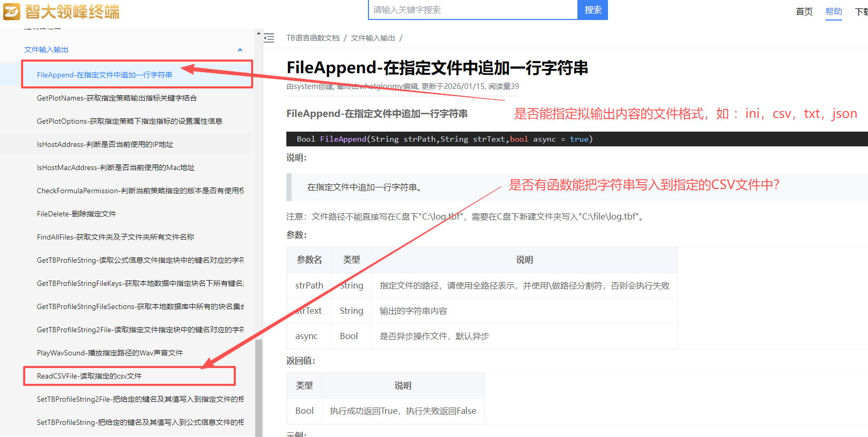Image resolution: width=868 pixels, height=437 pixels.
Task: Open FileDelete-删除指定文件 entry
Action: coord(76,214)
